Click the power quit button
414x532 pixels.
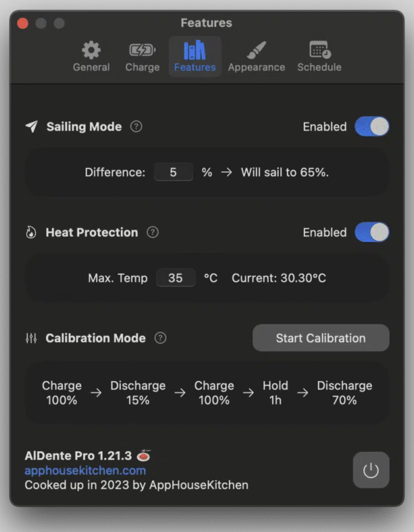click(x=371, y=470)
